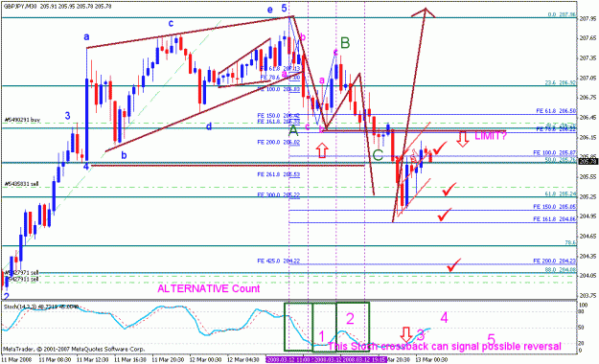Click the '13 Mar 00:30' time label
The width and height of the screenshot is (599, 364).
coord(431,360)
